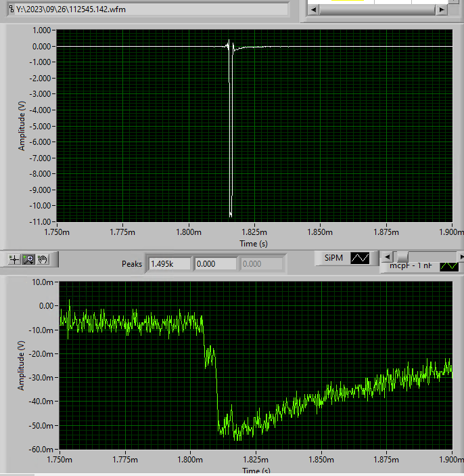The width and height of the screenshot is (464, 476).
Task: Click the enabled Peaks field showing 0.000
Action: (215, 264)
